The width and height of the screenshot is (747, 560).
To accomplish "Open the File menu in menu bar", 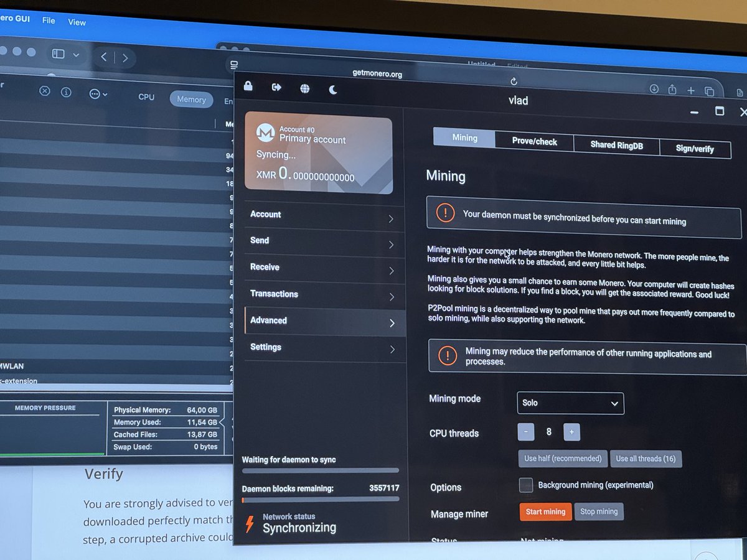I will click(49, 21).
